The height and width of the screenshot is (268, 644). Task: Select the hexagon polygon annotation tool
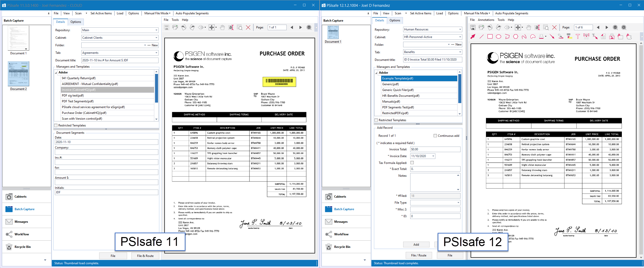515,37
